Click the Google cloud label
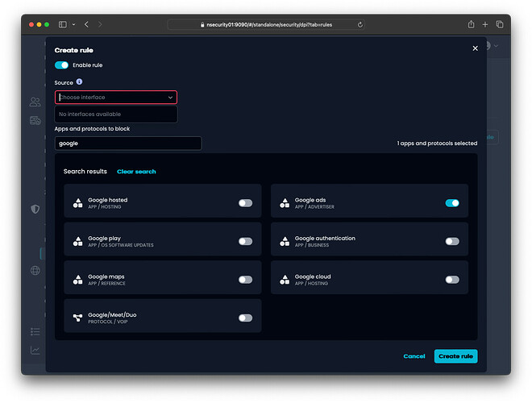This screenshot has height=403, width=532. 313,276
